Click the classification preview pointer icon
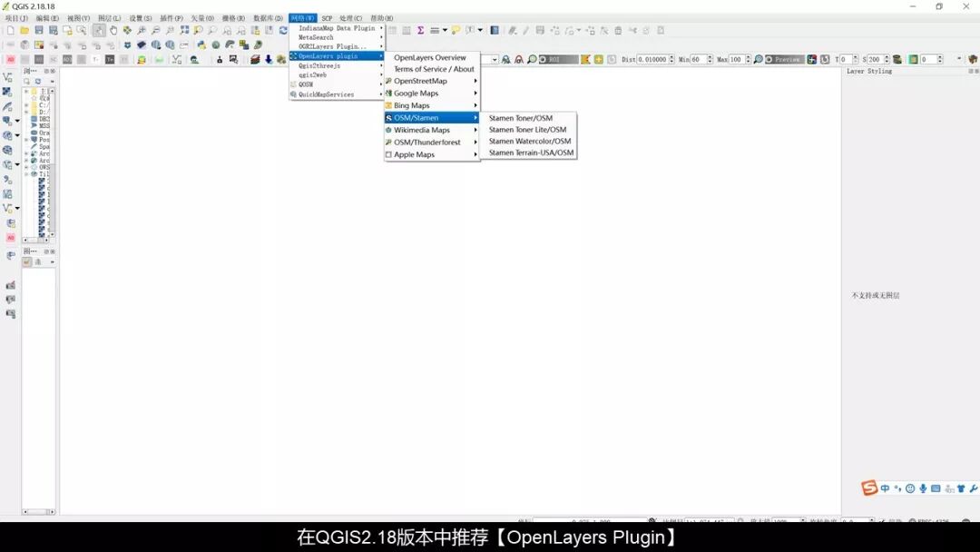980x552 pixels. pyautogui.click(x=812, y=59)
